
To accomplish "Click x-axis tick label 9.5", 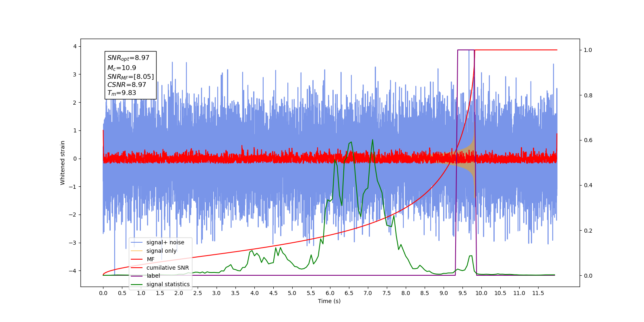I will (462, 293).
